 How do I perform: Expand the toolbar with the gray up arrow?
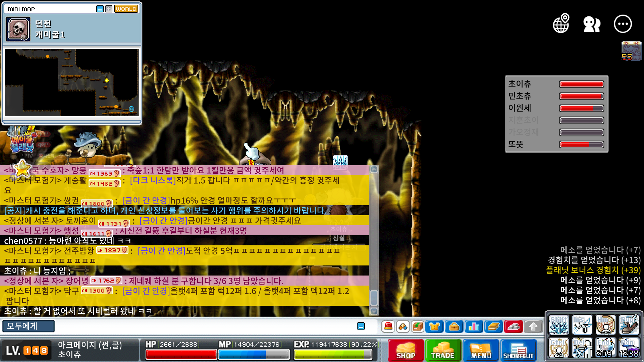tap(533, 326)
